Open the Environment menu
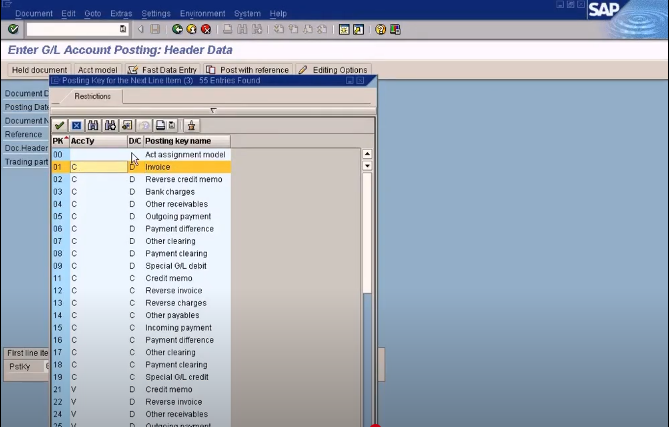669x427 pixels. click(x=203, y=14)
